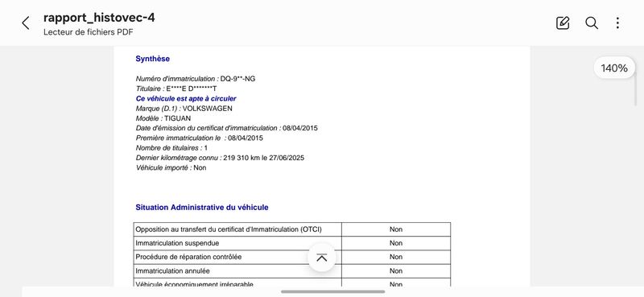Select the registration number DQ-9**-NG
644x297 pixels.
tap(237, 78)
